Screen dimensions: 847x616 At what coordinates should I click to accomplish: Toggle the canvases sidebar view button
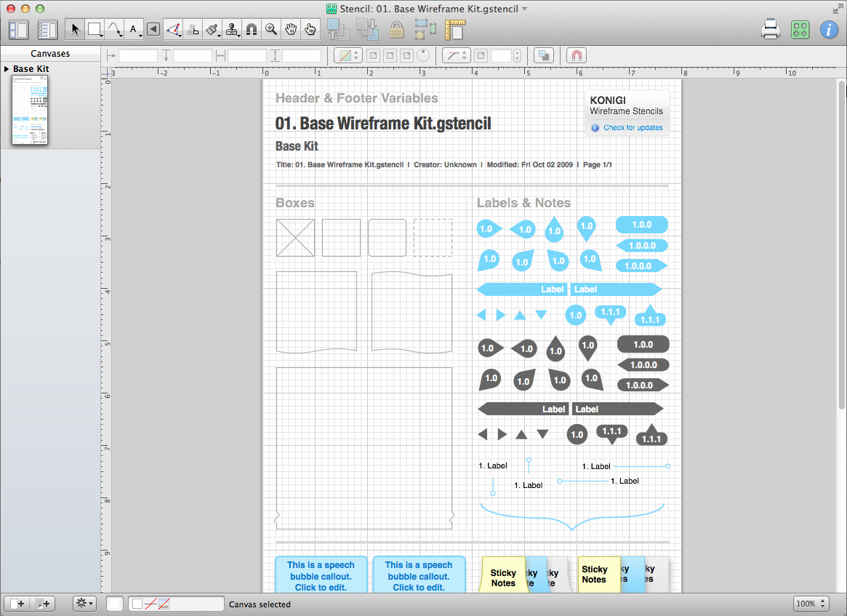(x=18, y=30)
